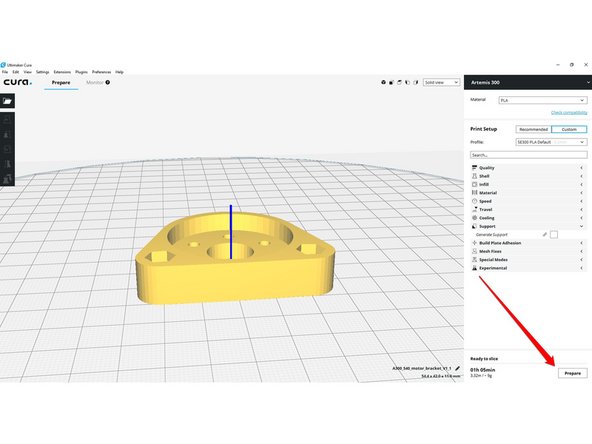Click the Speed settings label
Screen dimensions: 592x444
[486, 201]
